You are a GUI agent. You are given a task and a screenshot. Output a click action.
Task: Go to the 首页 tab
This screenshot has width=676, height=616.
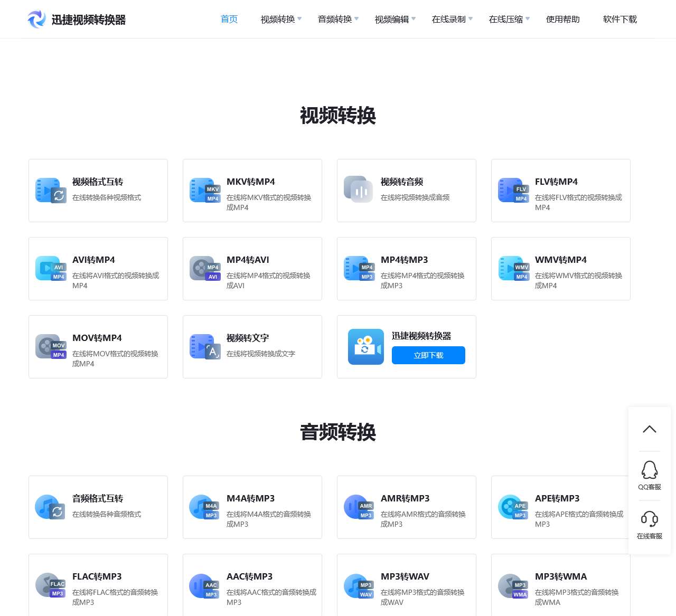coord(229,20)
